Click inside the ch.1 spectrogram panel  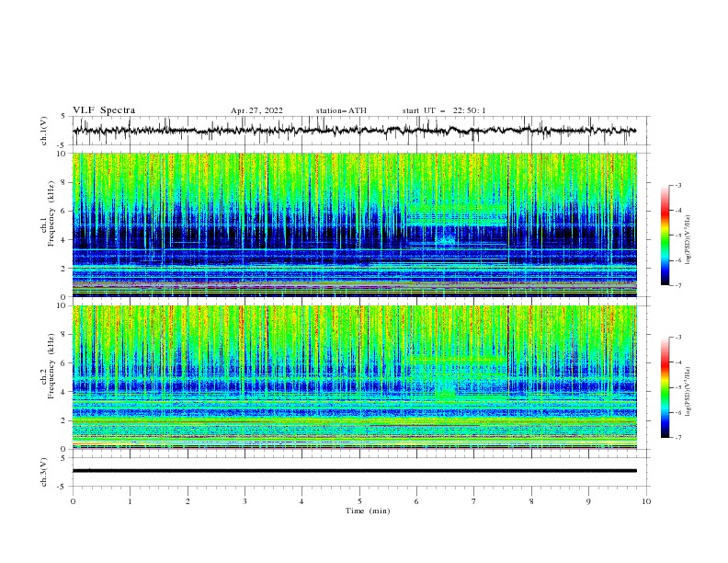[355, 224]
